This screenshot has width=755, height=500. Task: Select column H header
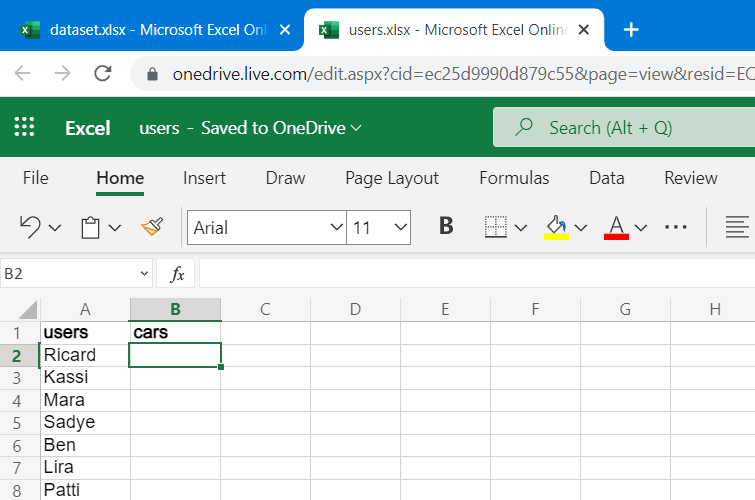tap(715, 309)
